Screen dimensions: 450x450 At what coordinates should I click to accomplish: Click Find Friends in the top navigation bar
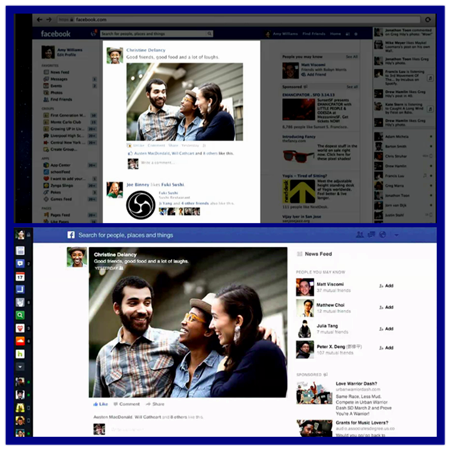(x=314, y=34)
